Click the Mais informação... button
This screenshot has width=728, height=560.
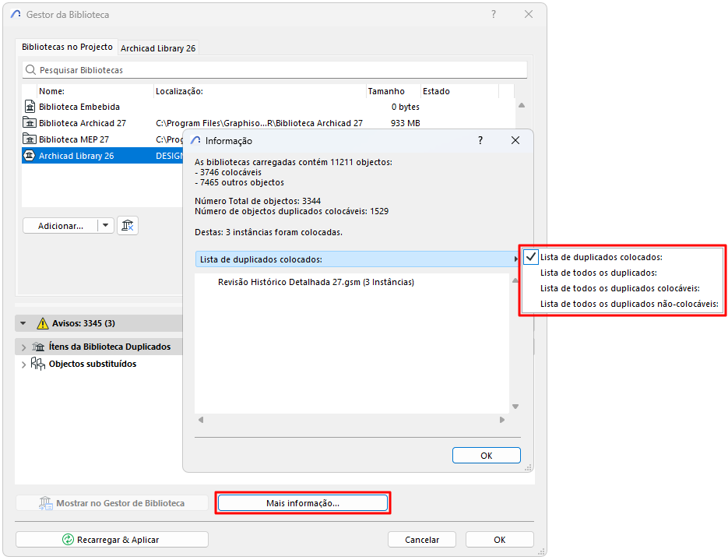(303, 503)
